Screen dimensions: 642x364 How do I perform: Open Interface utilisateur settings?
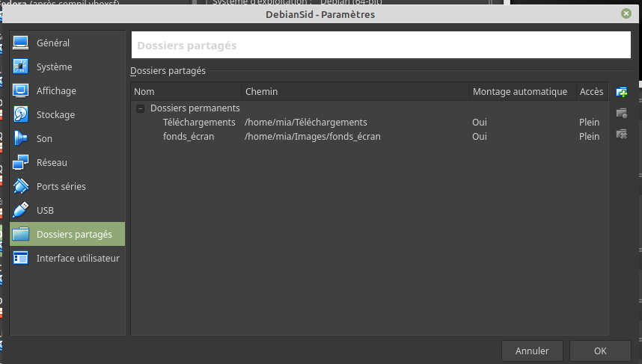click(x=67, y=258)
